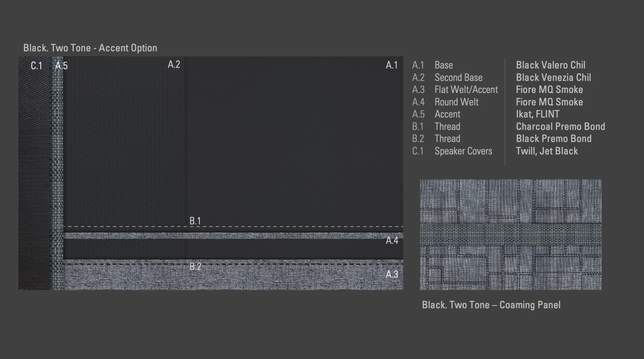
Task: Click the 'Speaker Covers' legend entry
Action: click(463, 151)
